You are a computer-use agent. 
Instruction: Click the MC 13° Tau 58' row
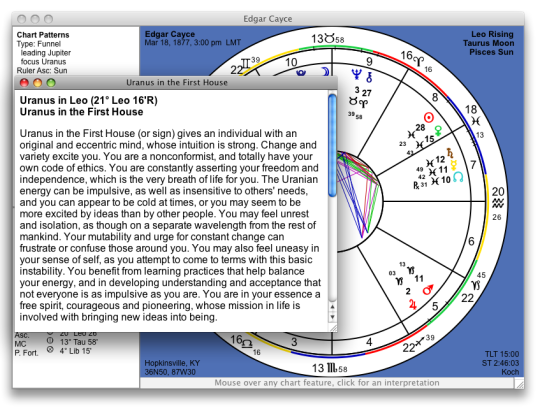click(56, 343)
